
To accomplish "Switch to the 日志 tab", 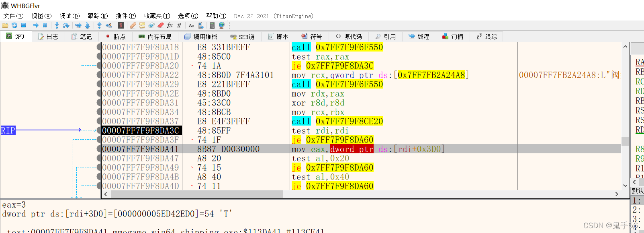I will (x=48, y=37).
